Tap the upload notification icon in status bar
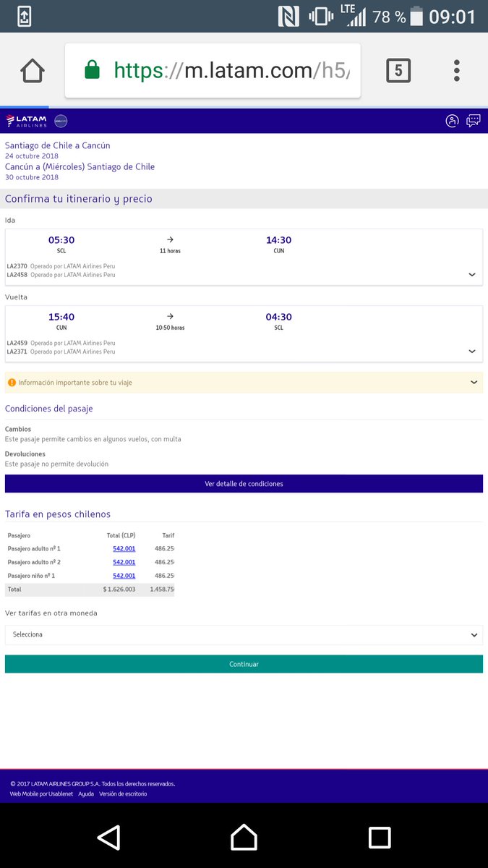Viewport: 488px width, 868px height. (x=25, y=16)
